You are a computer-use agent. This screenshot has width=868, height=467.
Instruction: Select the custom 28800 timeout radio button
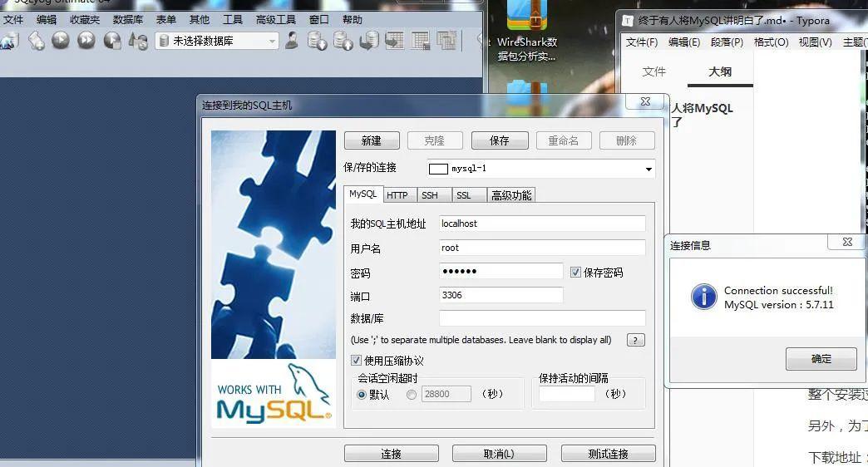pyautogui.click(x=412, y=395)
